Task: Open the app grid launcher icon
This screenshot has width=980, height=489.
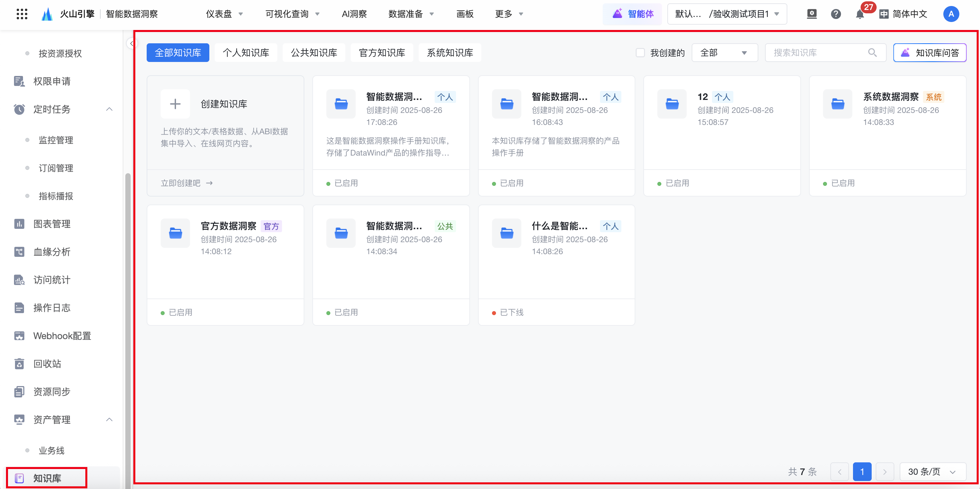Action: pos(22,14)
